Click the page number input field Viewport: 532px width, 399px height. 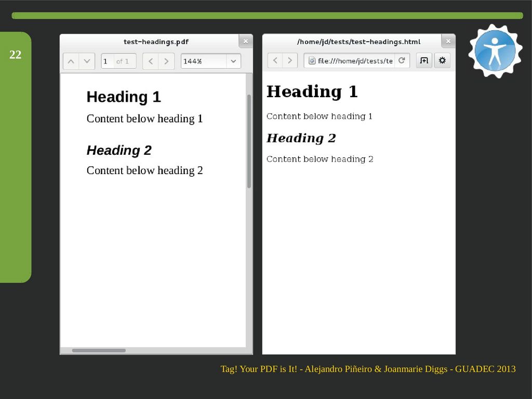107,61
